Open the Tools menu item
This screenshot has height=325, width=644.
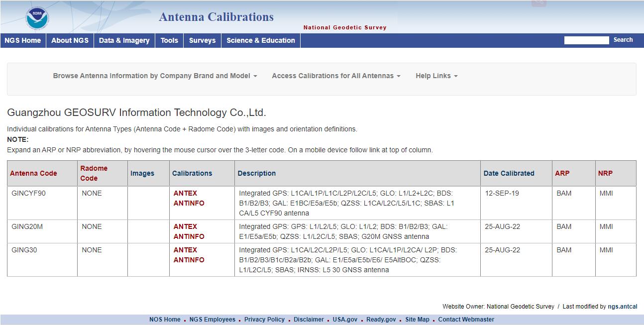[x=169, y=40]
